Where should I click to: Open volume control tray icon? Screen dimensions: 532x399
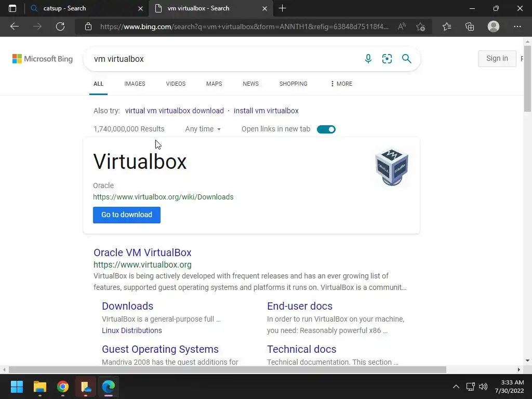click(x=483, y=387)
